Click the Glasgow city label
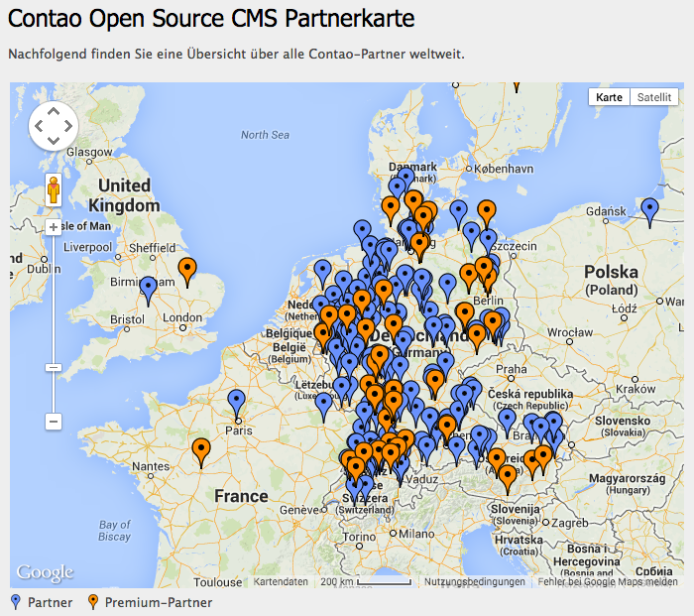 tap(89, 152)
